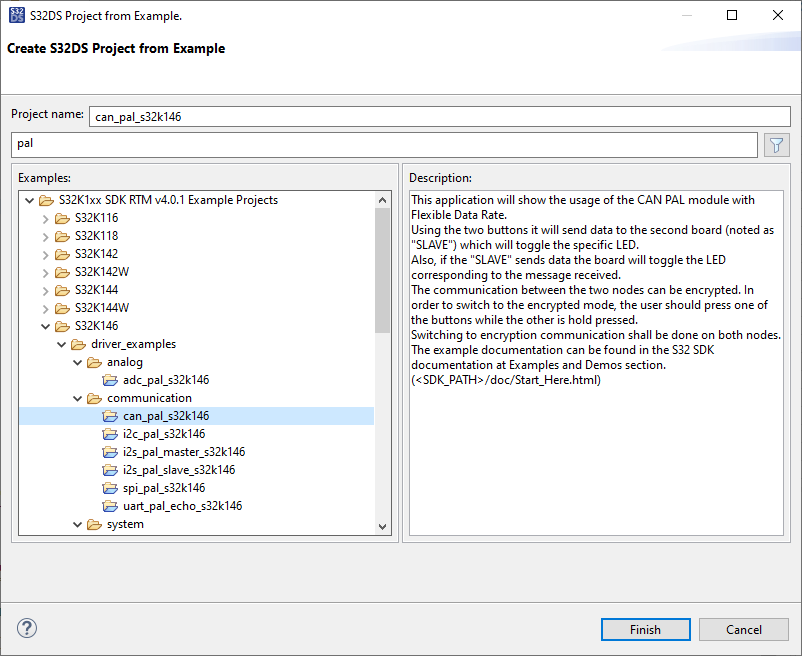Collapse S32K1xx SDK RTM v4.0.1 Example Projects

click(x=30, y=200)
